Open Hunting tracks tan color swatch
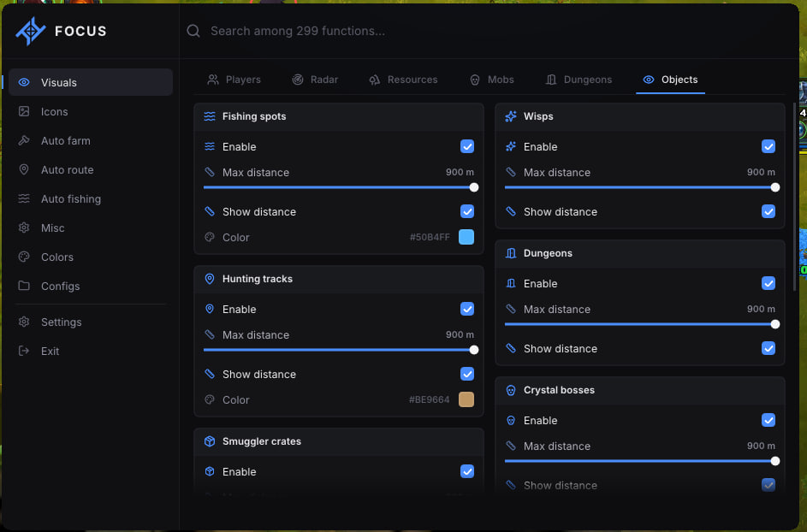This screenshot has height=532, width=807. pos(466,399)
